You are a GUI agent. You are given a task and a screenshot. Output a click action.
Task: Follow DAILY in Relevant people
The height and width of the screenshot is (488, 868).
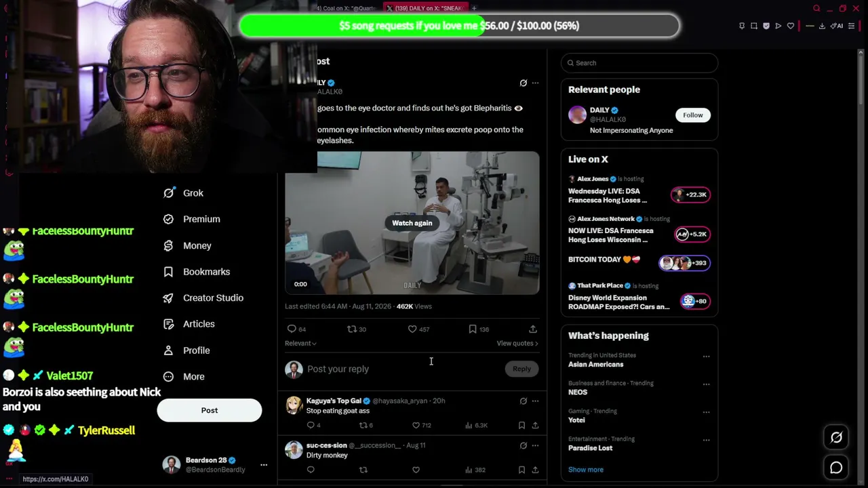click(693, 115)
